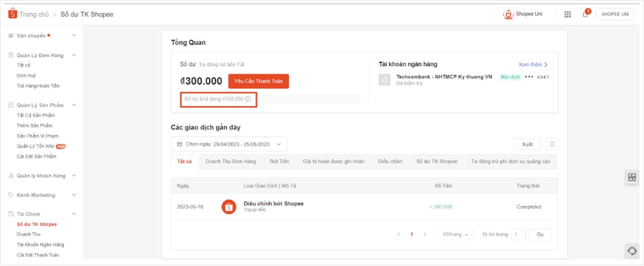
Task: Open the activity monitor floating icon
Action: [632, 177]
